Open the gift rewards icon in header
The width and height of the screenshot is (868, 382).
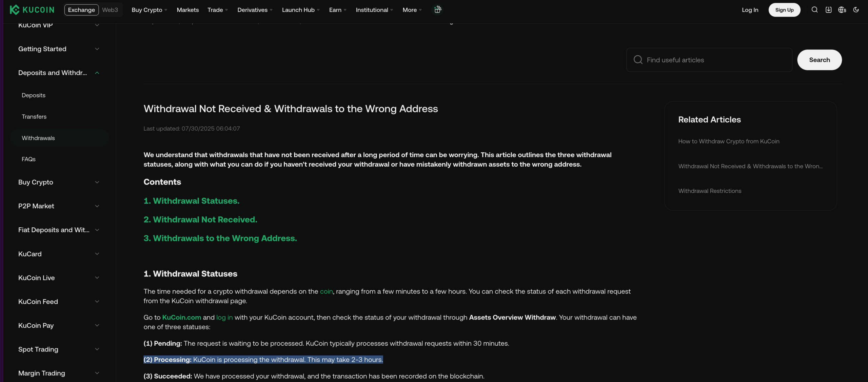click(438, 9)
